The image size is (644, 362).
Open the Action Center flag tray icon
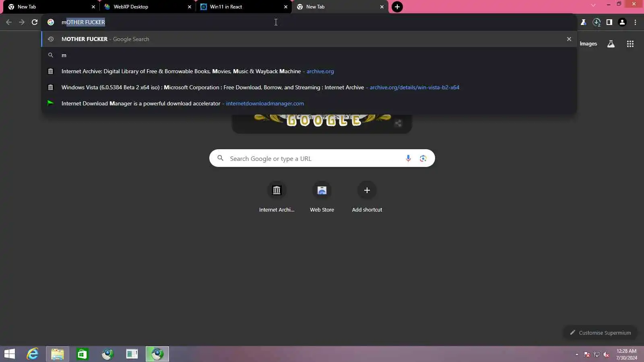[x=587, y=354]
